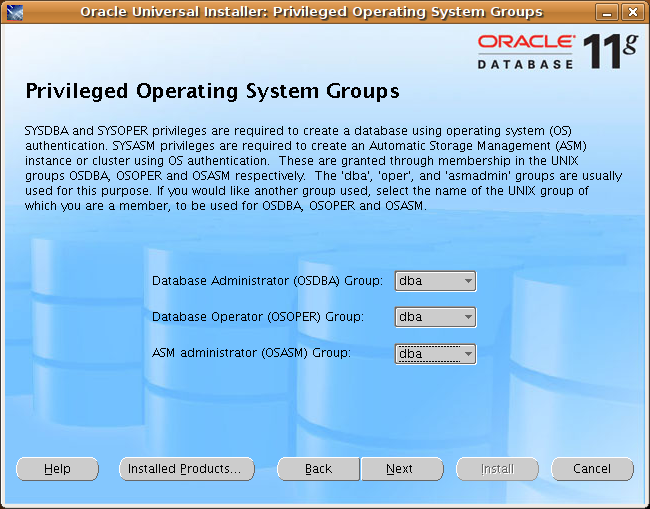Select the Database Administrator (OSDBA) Group label
This screenshot has width=650, height=509.
[x=267, y=281]
